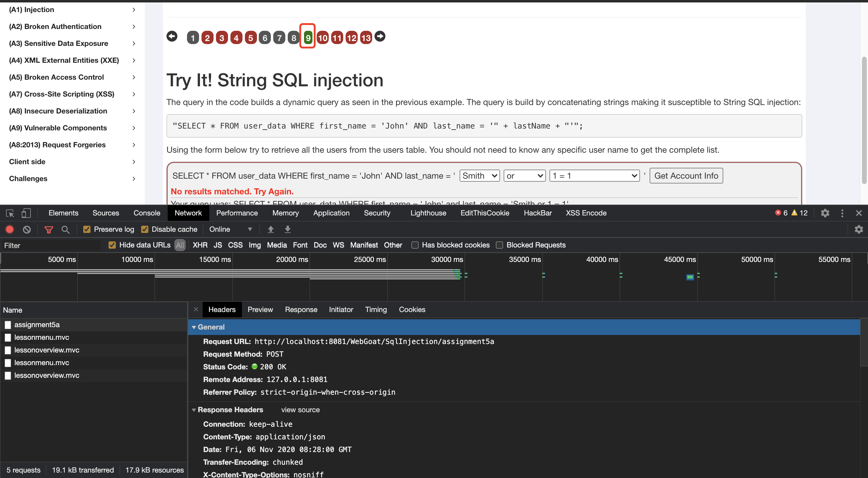Image resolution: width=868 pixels, height=478 pixels.
Task: Click the record network log button
Action: 10,229
